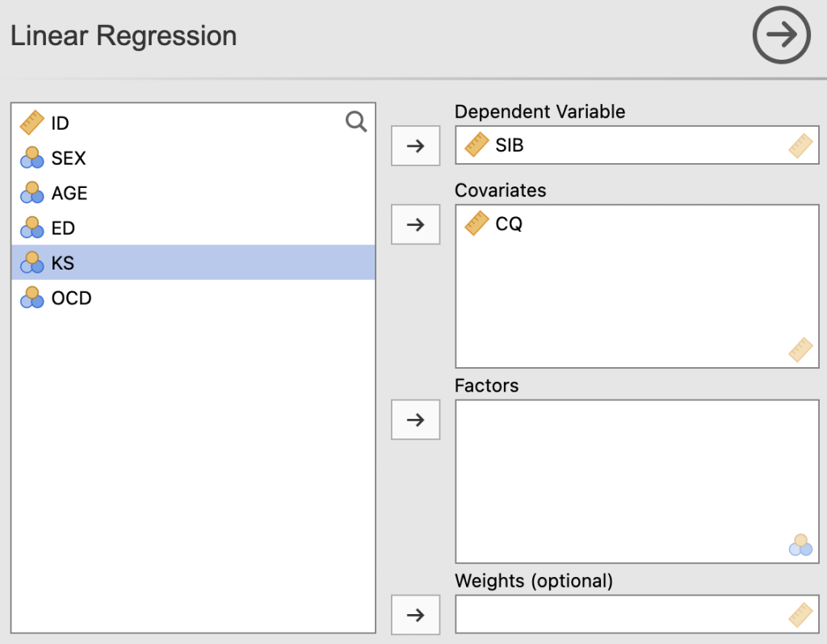Screen dimensions: 827x644
Task: Click the nominal icon in the Factors box corner
Action: click(799, 545)
